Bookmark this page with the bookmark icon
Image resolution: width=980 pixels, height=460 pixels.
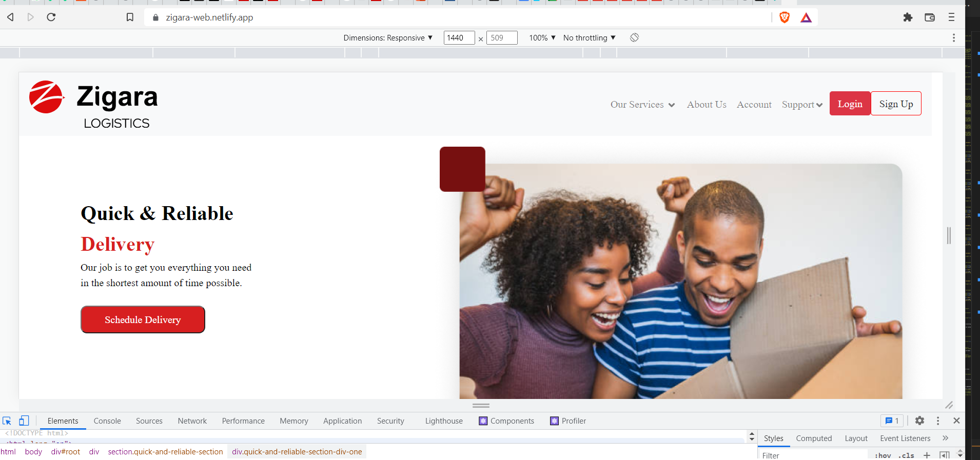pos(130,17)
